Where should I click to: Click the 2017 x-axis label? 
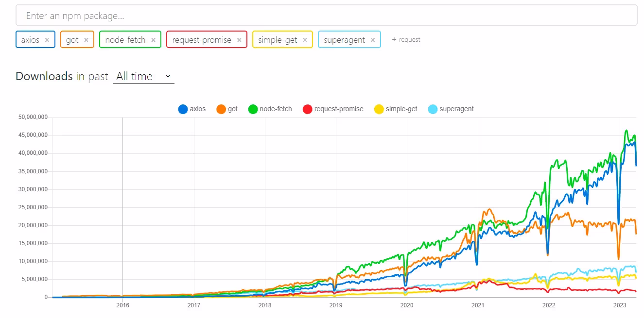193,305
